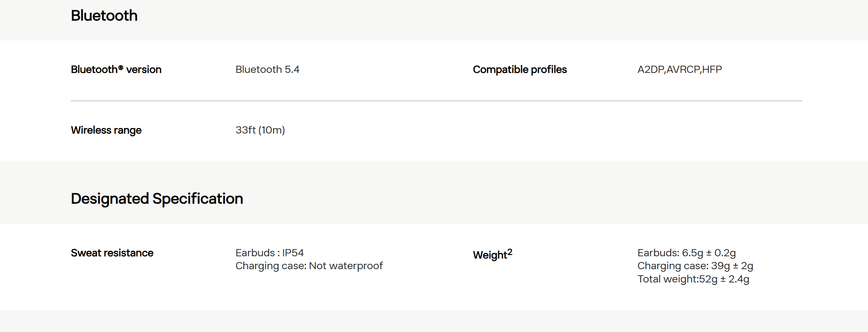Click the Charging case: 39g ± 2g line
This screenshot has height=332, width=868.
695,266
